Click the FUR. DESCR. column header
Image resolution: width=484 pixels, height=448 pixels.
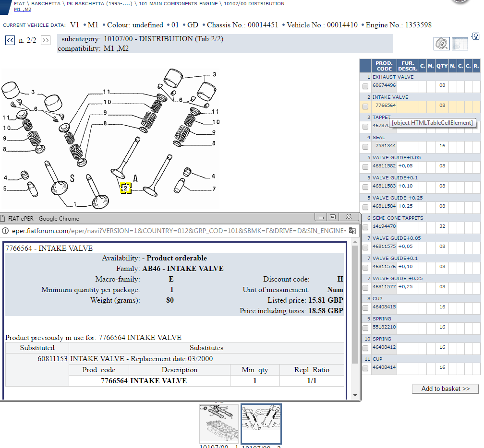tap(408, 66)
